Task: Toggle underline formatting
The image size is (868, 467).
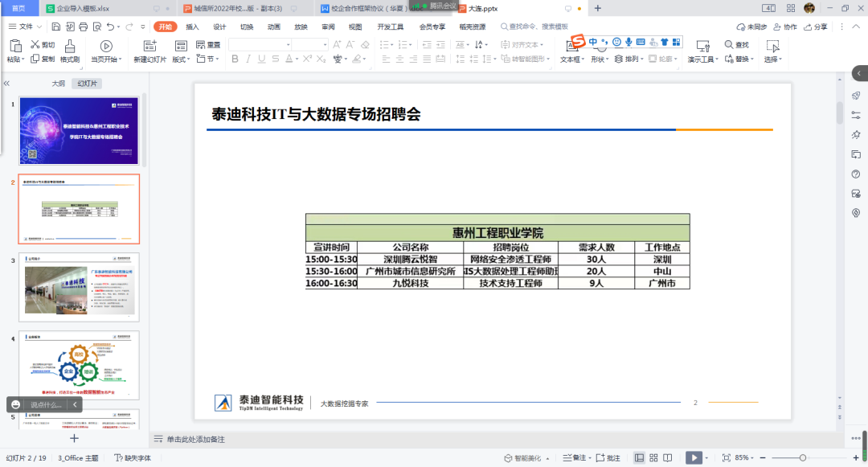Action: pos(261,59)
